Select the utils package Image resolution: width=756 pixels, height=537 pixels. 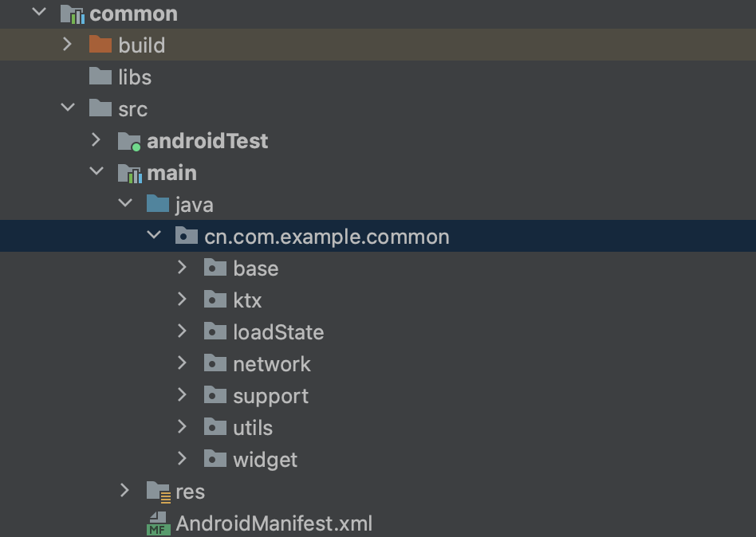[253, 427]
